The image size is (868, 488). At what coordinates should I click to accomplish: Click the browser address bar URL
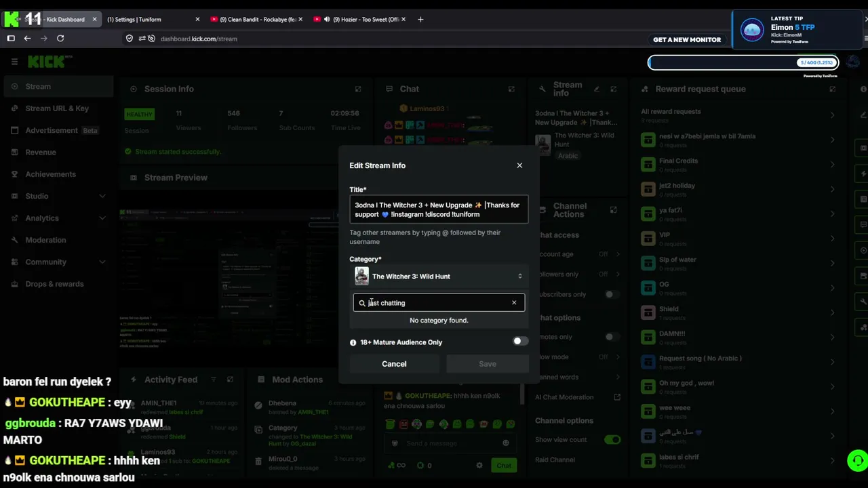tap(199, 39)
